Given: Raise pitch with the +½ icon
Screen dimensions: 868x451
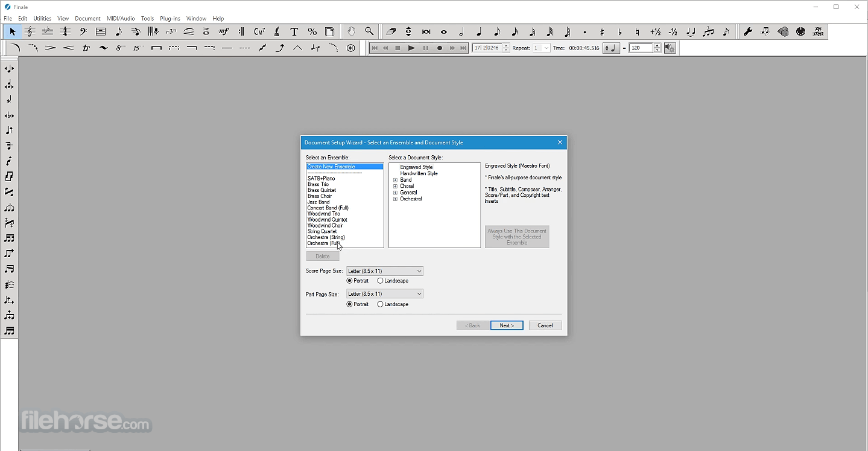Looking at the screenshot, I should [x=655, y=31].
